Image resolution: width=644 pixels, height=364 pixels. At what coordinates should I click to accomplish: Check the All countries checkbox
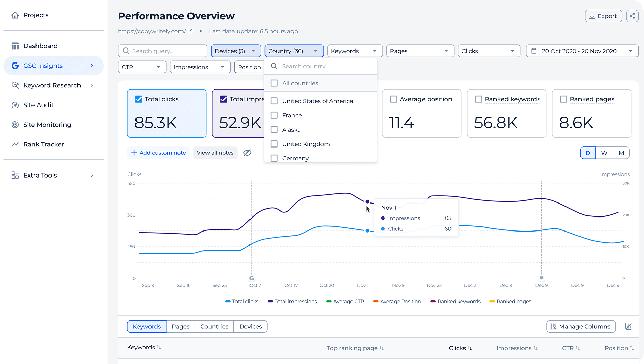pyautogui.click(x=274, y=83)
